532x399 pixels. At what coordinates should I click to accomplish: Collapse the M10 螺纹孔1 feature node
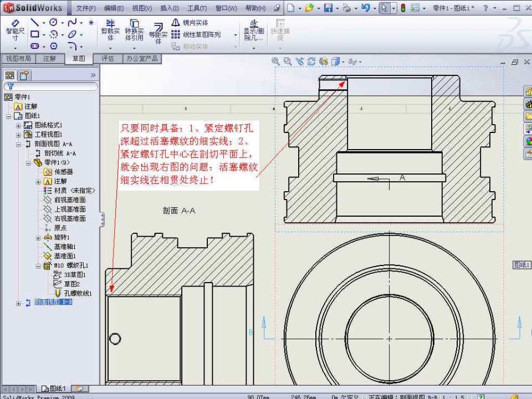[38, 266]
